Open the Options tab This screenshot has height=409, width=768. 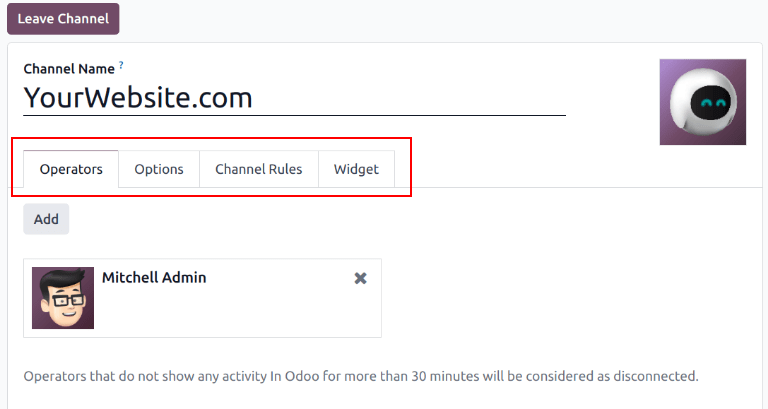[x=159, y=169]
